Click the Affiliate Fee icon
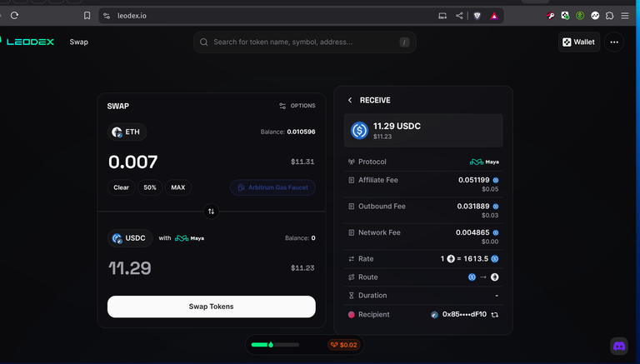This screenshot has width=640, height=364. (x=351, y=180)
